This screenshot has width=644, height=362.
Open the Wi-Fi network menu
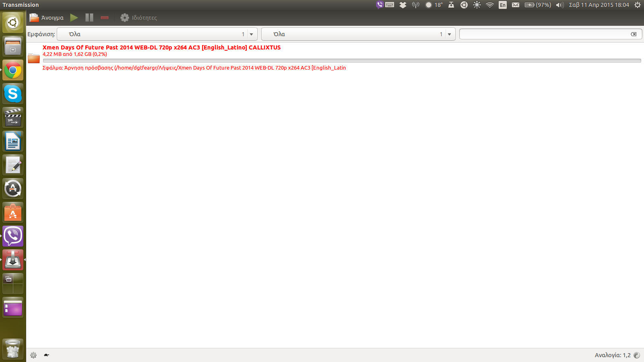(490, 5)
